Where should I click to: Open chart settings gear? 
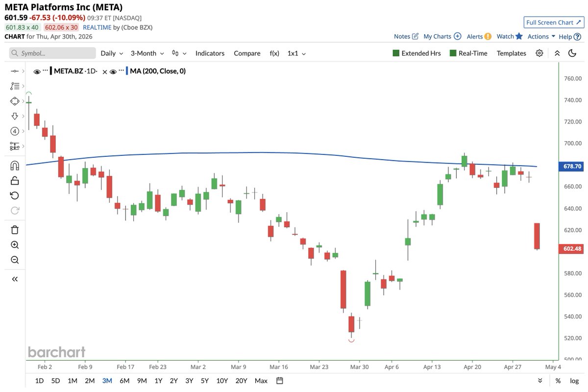539,53
